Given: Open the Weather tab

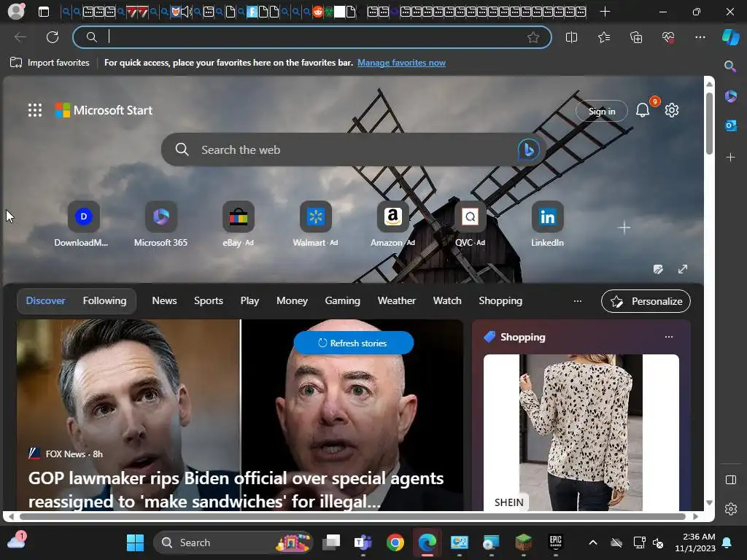Looking at the screenshot, I should pyautogui.click(x=397, y=301).
